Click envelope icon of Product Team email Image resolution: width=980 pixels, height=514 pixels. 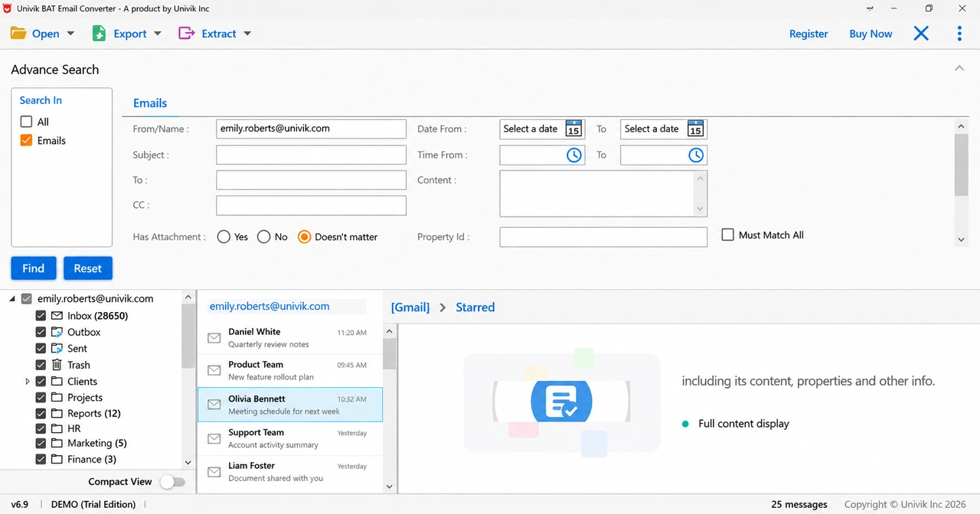[x=214, y=371]
